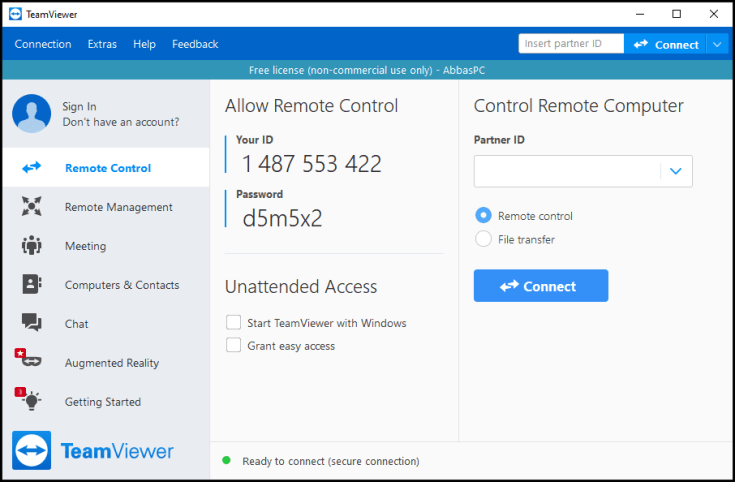
Task: Open the Augmented Reality section
Action: tap(106, 362)
